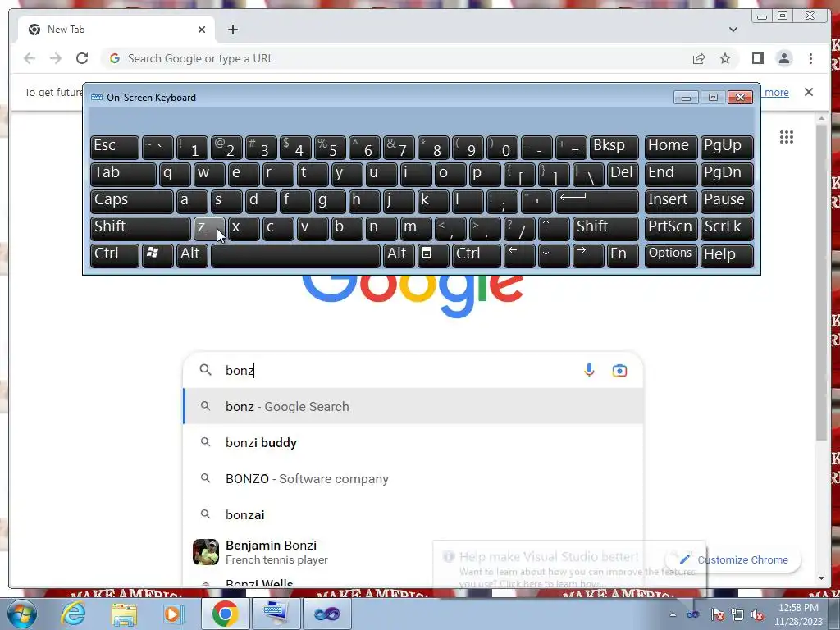Screen dimensions: 840x630
Task: Open Internet Explorer from taskbar
Action: 73,614
